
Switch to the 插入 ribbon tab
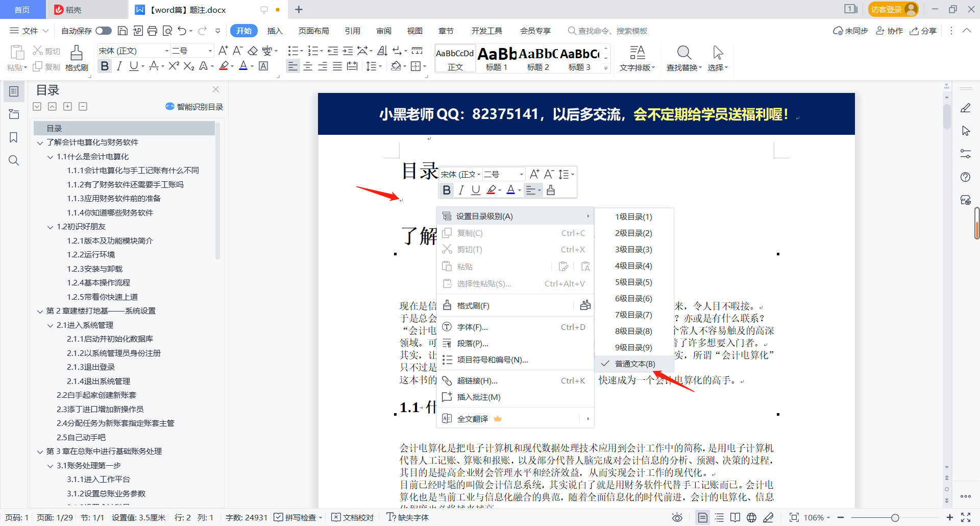coord(275,31)
